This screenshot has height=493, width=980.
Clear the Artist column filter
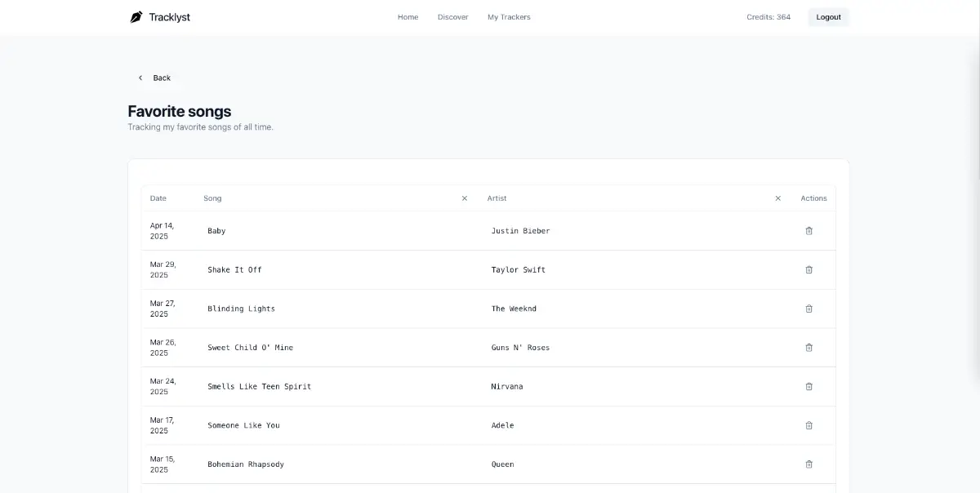[x=777, y=198]
